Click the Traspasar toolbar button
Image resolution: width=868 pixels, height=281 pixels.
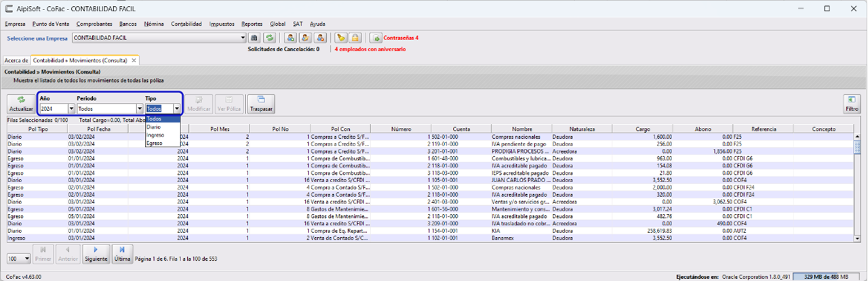[x=261, y=104]
